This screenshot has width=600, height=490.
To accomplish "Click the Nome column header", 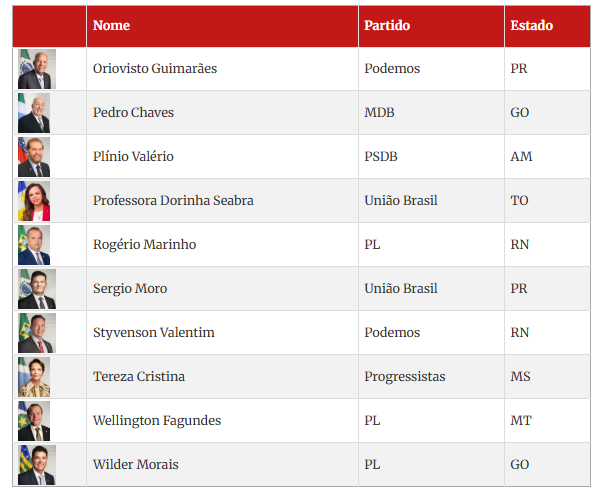I will (x=111, y=26).
